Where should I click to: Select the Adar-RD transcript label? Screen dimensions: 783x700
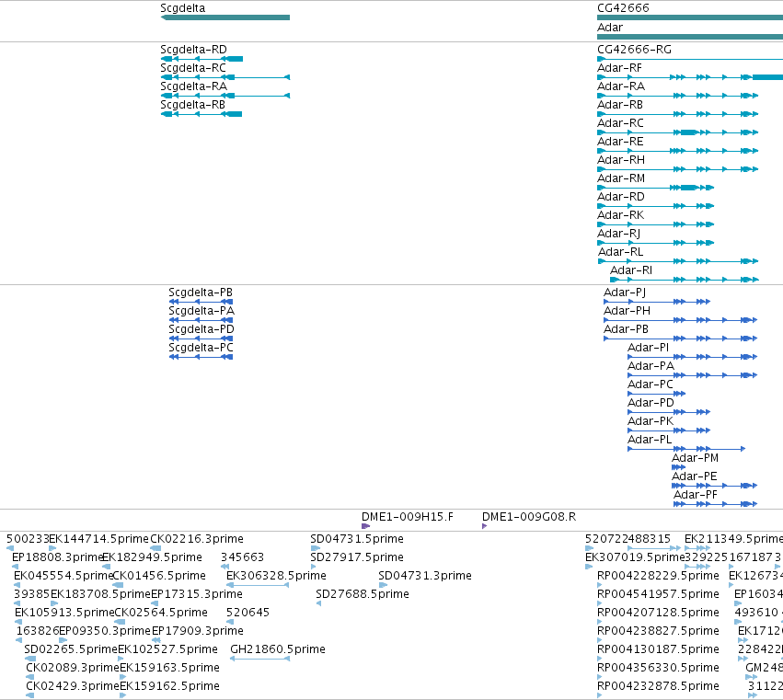coord(621,197)
